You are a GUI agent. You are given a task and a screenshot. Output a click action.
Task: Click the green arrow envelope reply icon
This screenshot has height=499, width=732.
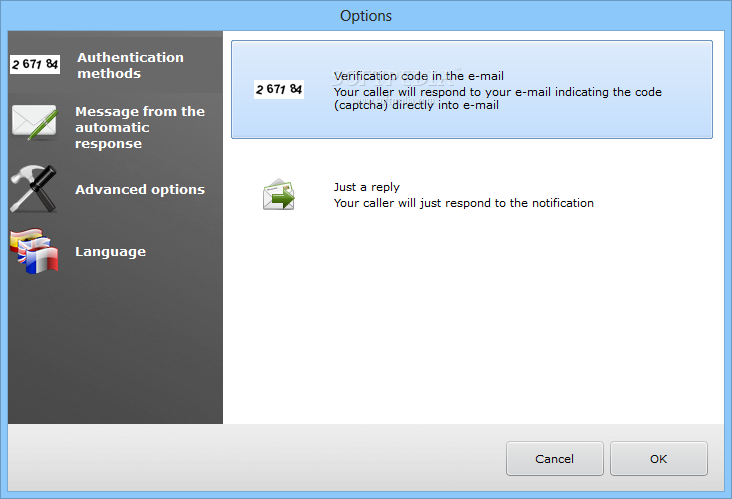point(279,195)
